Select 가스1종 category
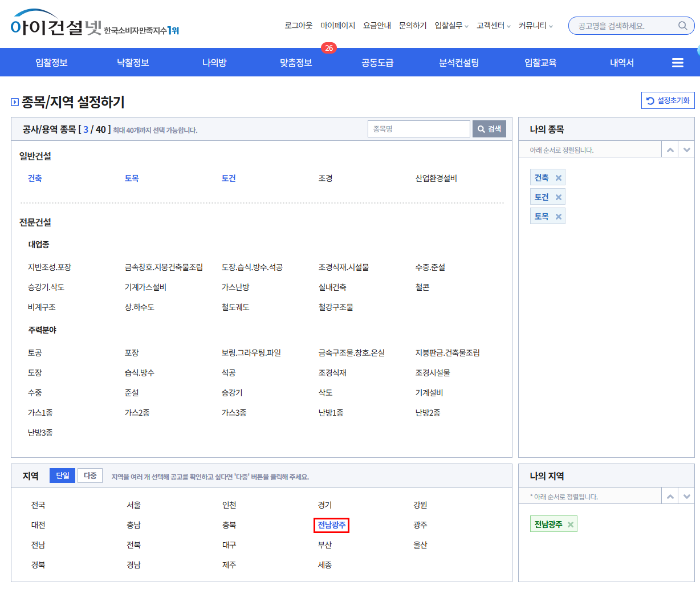The width and height of the screenshot is (700, 589). point(40,413)
